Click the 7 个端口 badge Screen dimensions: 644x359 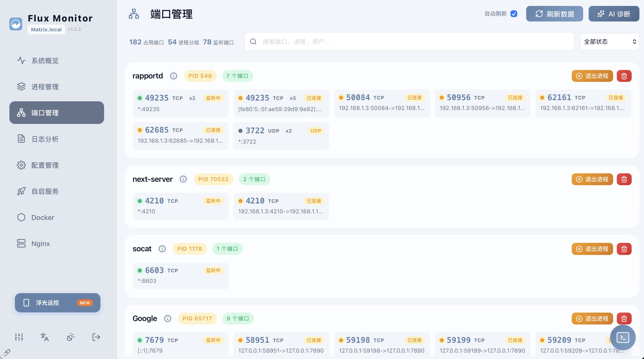[x=237, y=76]
